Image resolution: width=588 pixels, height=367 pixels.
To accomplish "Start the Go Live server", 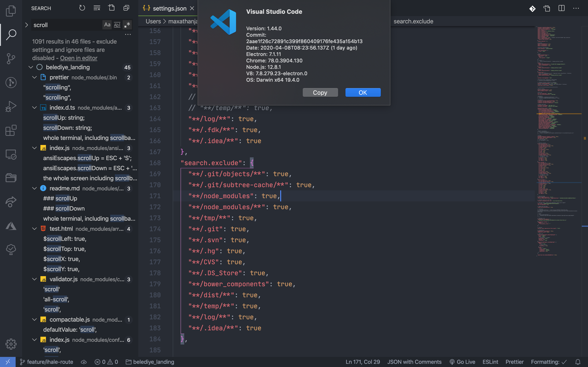I will click(x=462, y=362).
